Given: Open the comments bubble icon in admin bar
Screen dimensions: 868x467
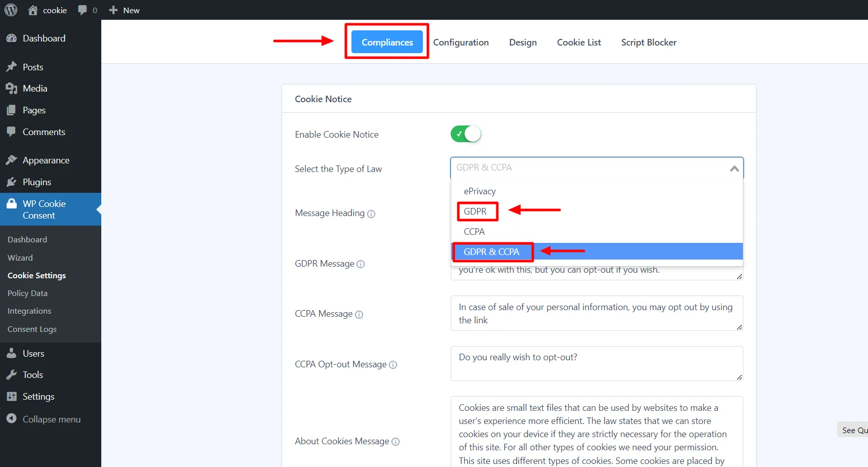Looking at the screenshot, I should 83,10.
